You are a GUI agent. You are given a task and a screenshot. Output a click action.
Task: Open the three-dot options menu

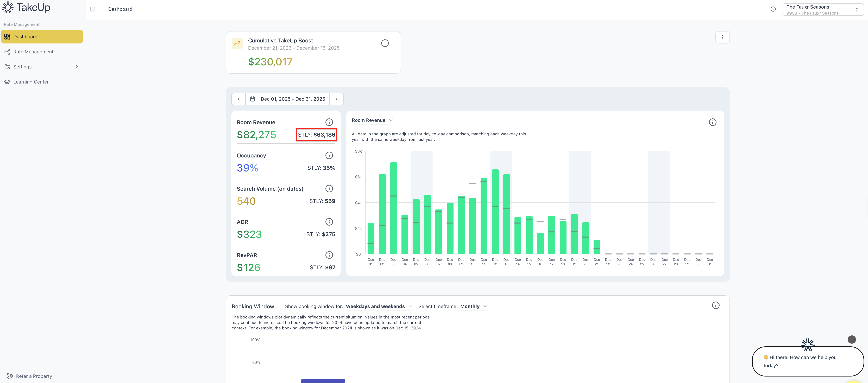pyautogui.click(x=722, y=37)
